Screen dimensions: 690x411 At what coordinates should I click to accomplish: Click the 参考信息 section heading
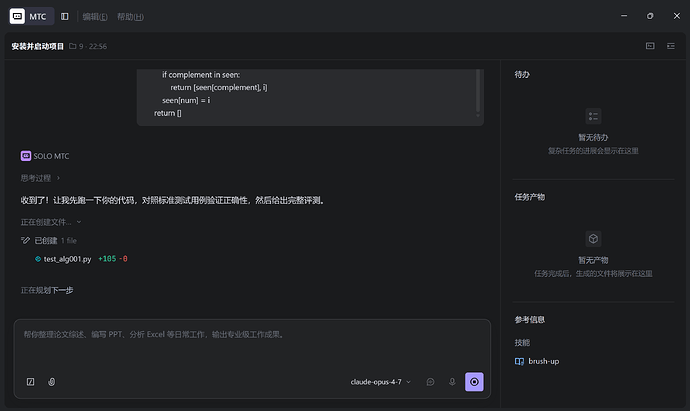[x=530, y=319]
